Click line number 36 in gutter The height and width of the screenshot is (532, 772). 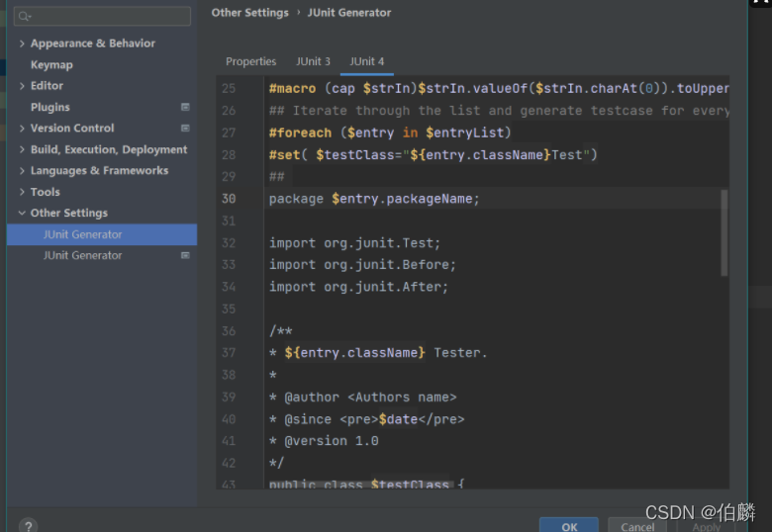229,331
